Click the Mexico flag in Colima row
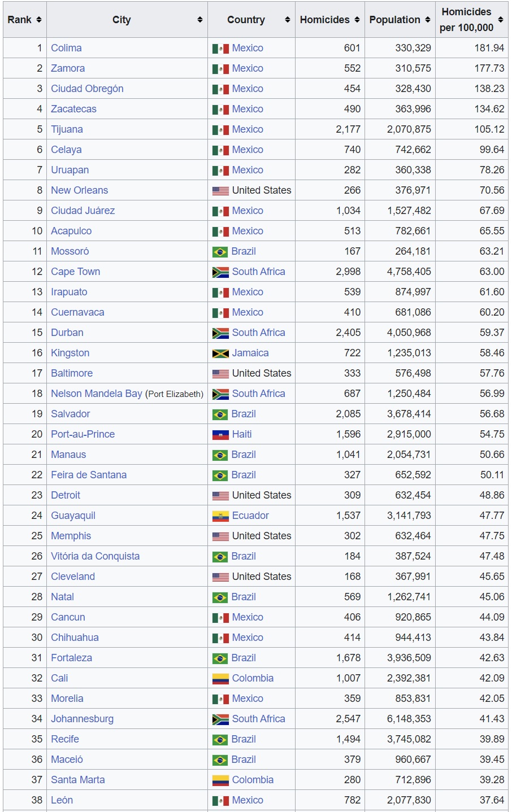Viewport: 512px width, 812px height. (220, 49)
